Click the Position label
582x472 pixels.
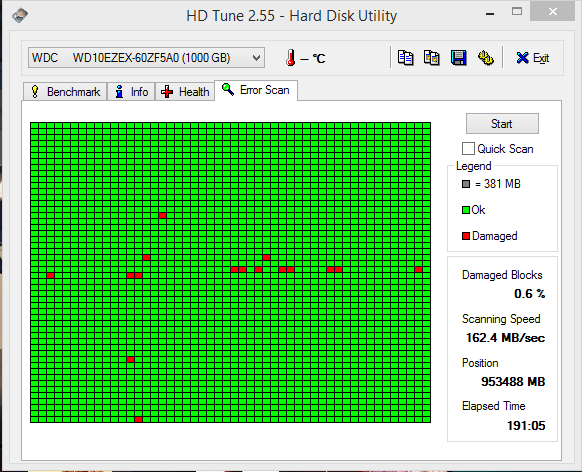click(480, 363)
